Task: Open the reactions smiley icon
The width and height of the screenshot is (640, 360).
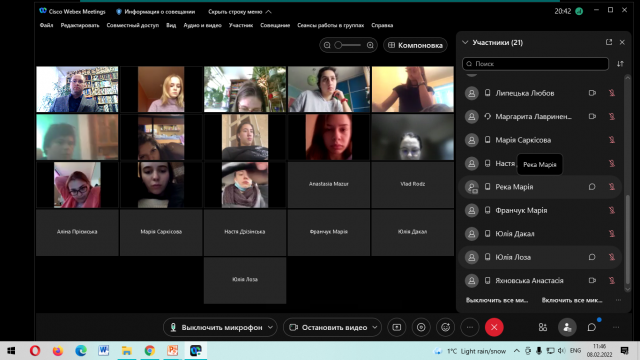Action: point(445,327)
